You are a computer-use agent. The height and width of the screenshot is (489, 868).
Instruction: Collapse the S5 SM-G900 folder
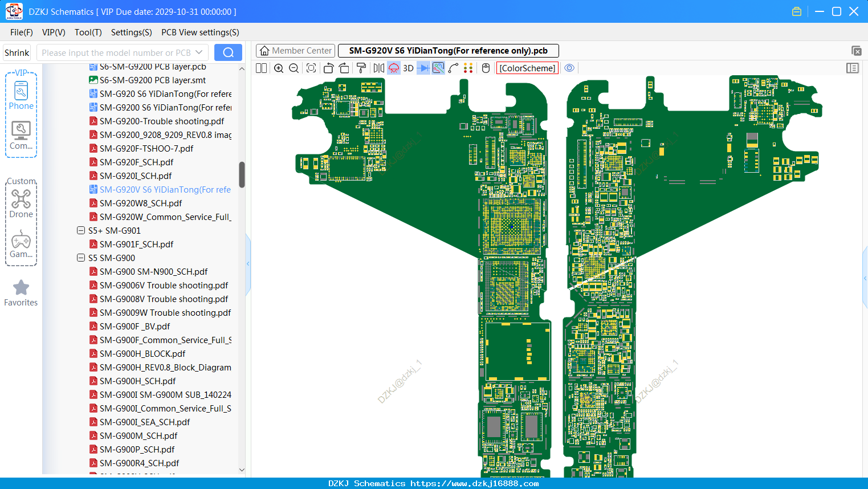(x=81, y=258)
